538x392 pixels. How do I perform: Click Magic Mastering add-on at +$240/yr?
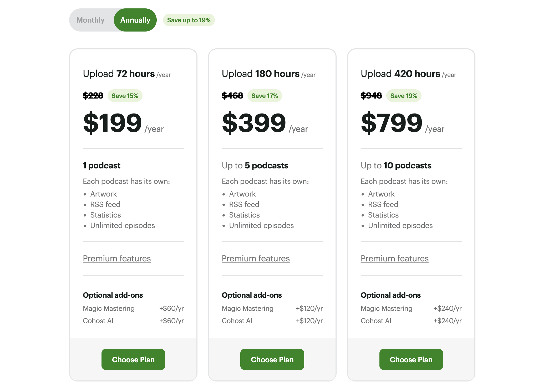(386, 308)
